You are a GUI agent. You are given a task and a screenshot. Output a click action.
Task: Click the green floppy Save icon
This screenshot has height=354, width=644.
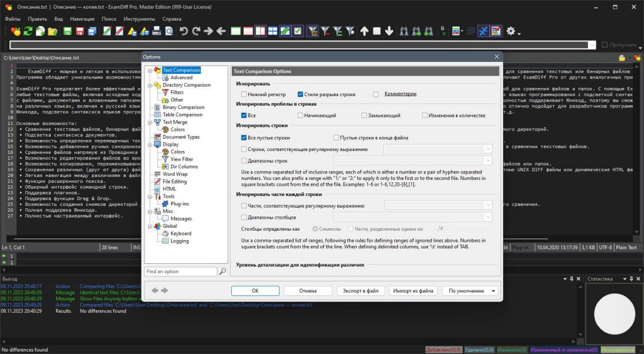pos(68,31)
